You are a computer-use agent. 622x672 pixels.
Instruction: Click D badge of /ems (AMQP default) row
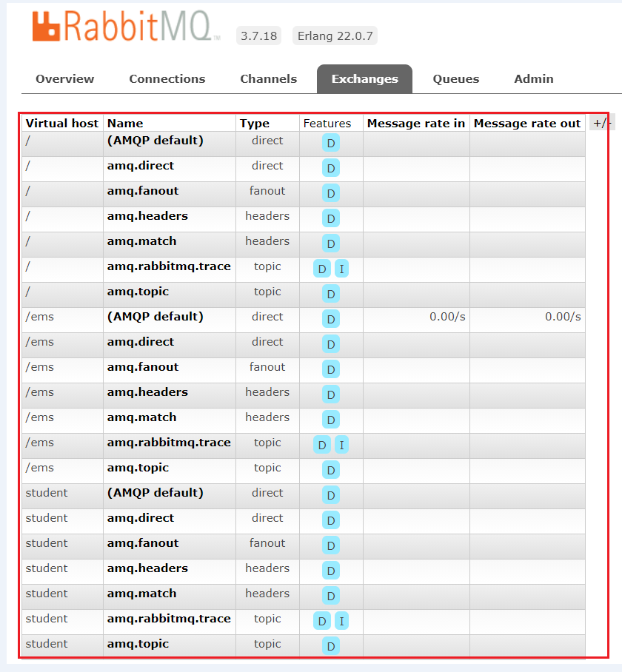click(x=331, y=319)
